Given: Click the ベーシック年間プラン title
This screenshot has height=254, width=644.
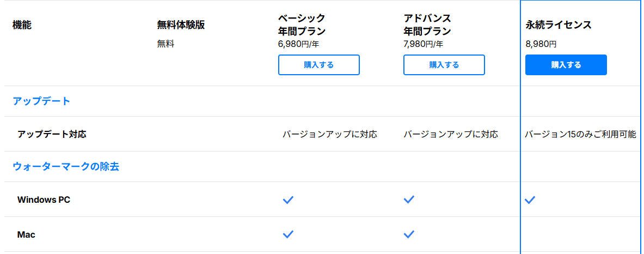Looking at the screenshot, I should pyautogui.click(x=302, y=25).
